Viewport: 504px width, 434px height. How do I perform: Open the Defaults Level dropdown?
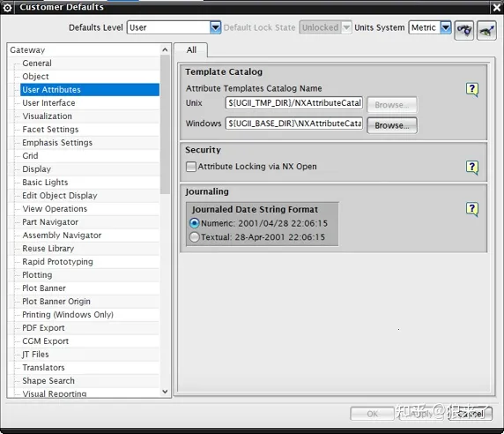tap(215, 27)
